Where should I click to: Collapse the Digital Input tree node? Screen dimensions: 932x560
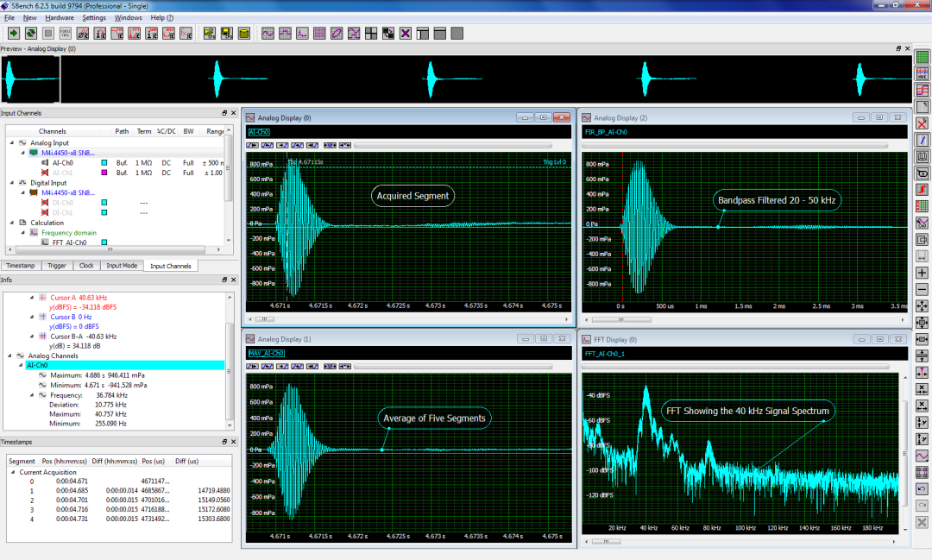[11, 183]
